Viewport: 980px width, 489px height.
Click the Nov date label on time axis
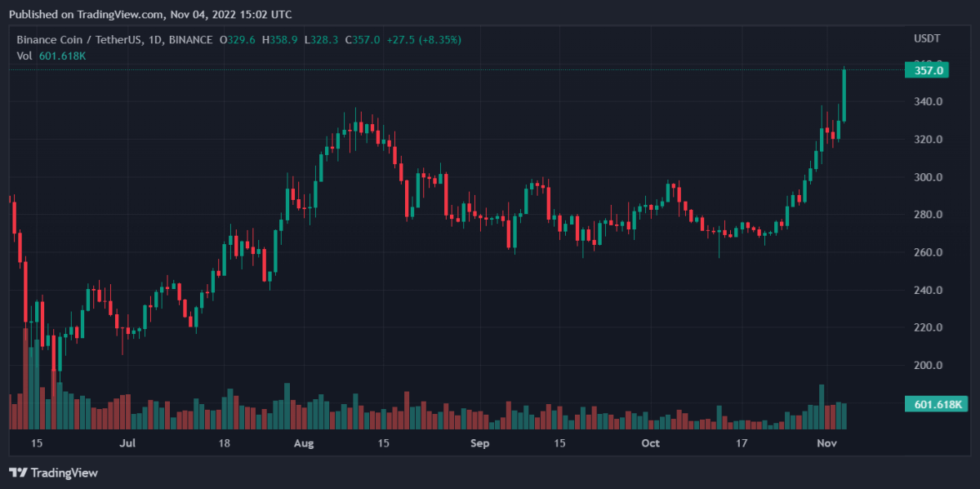pyautogui.click(x=828, y=444)
